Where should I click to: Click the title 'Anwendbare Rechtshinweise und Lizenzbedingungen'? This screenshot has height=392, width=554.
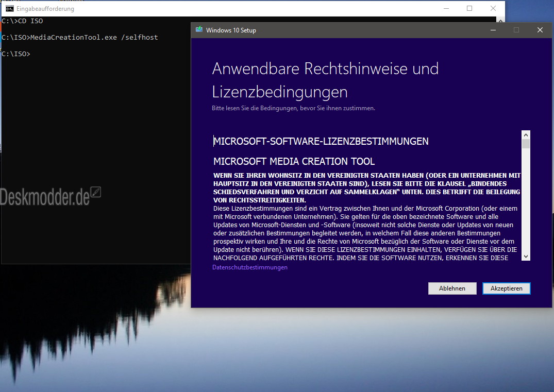coord(325,80)
